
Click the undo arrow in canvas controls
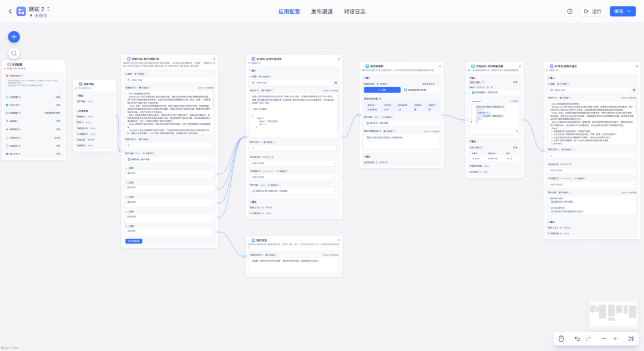pyautogui.click(x=577, y=338)
